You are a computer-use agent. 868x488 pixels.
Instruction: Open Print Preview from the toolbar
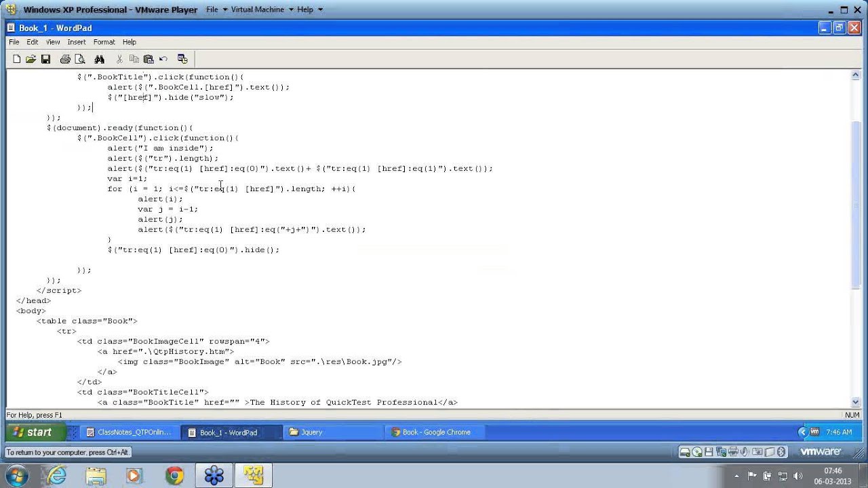(x=80, y=59)
